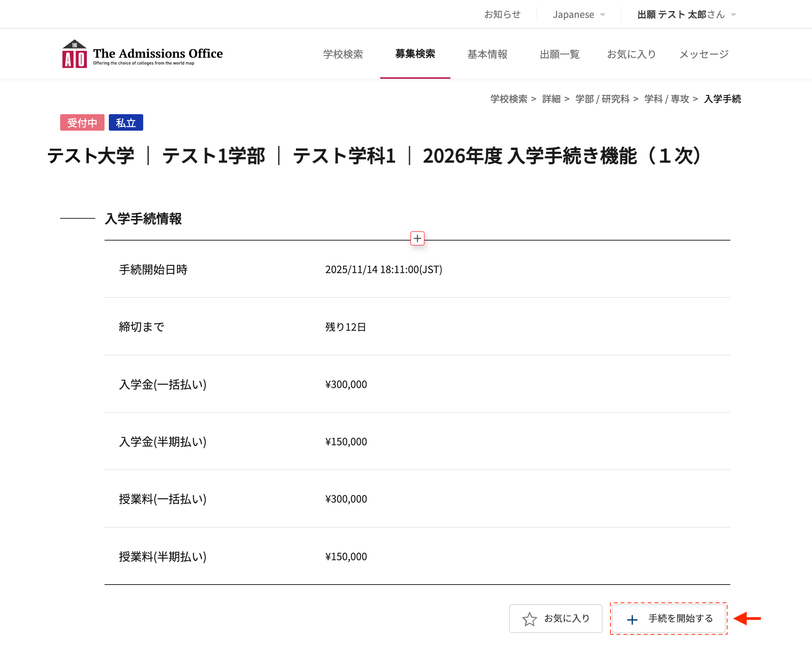Switch to 出願一覧 tab
Viewport: 812px width, 654px height.
coord(559,54)
